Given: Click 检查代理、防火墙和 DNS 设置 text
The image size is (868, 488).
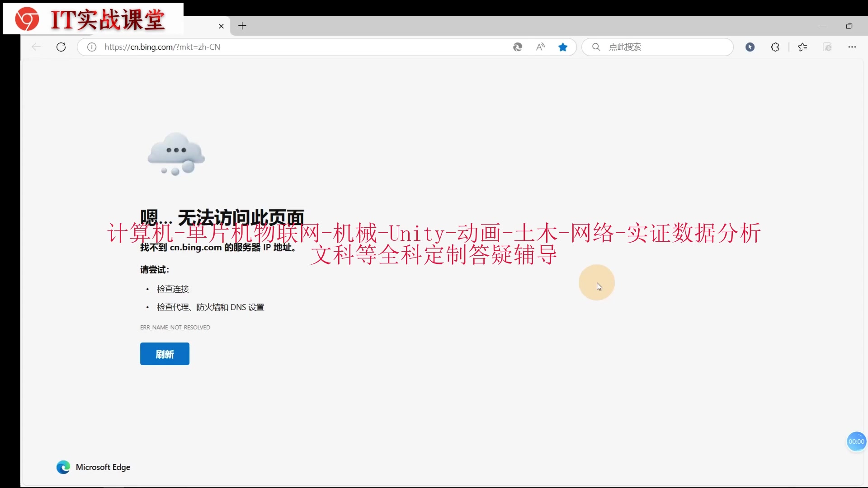Looking at the screenshot, I should [210, 307].
